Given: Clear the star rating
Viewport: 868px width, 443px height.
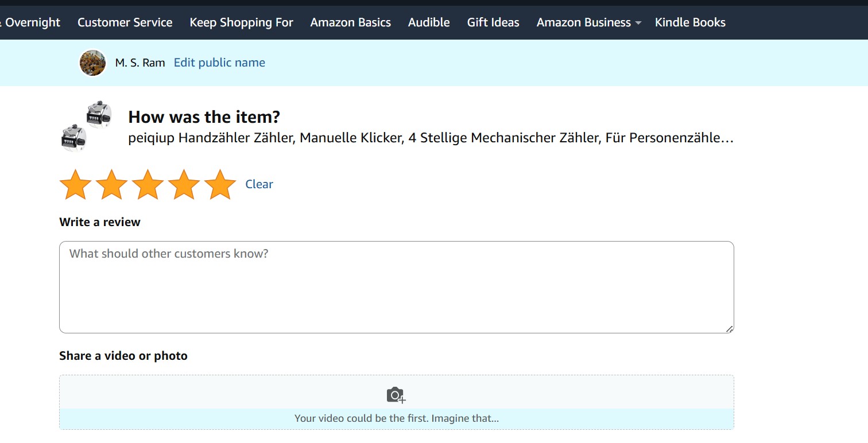Looking at the screenshot, I should click(259, 184).
